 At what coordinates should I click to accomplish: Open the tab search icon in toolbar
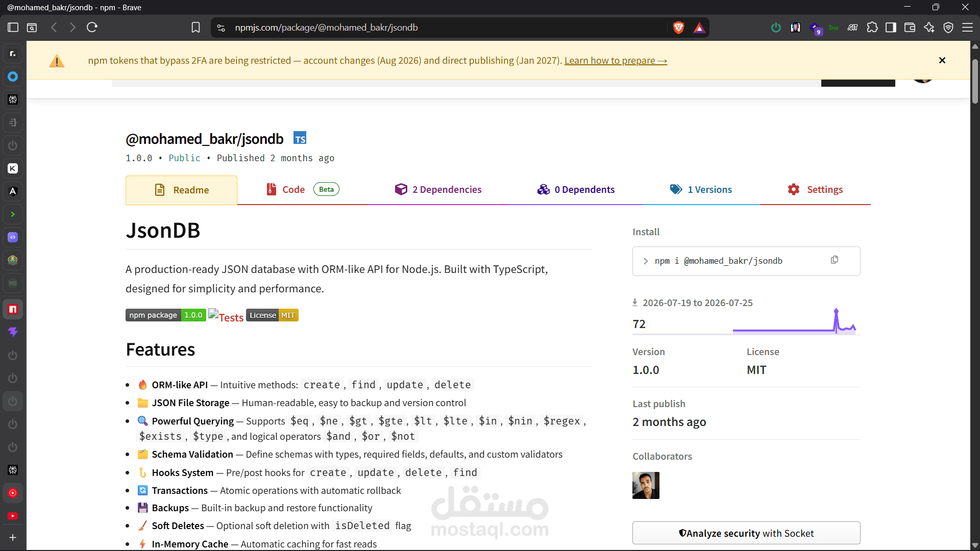[32, 28]
